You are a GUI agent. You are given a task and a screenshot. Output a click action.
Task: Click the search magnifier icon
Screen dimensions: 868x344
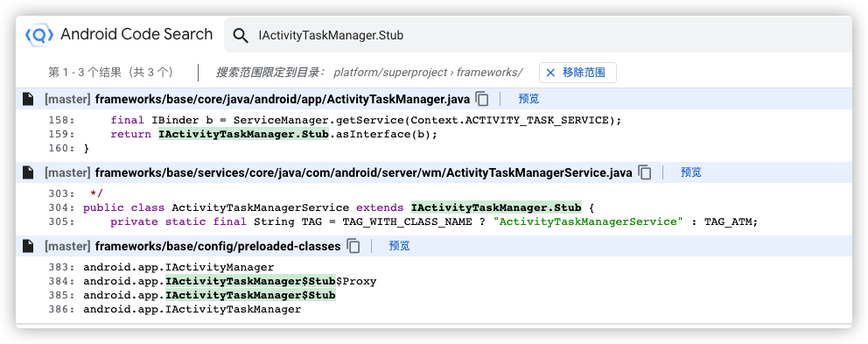tap(241, 36)
